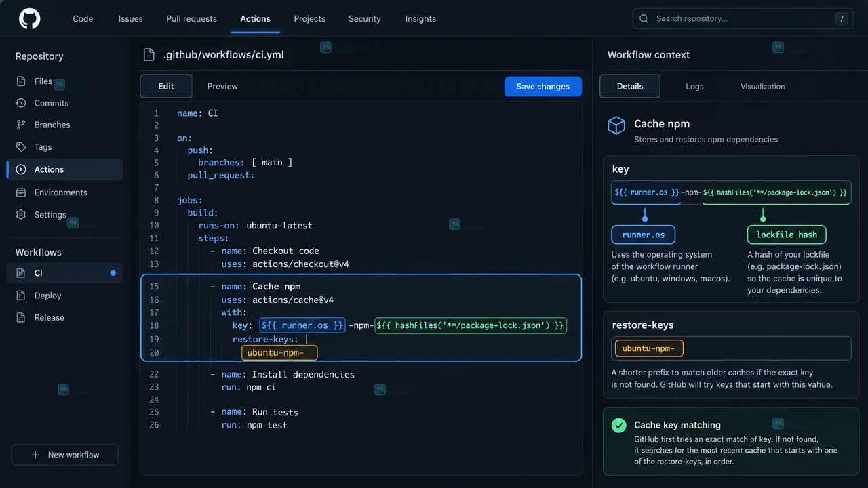Open the Security tab

point(365,19)
